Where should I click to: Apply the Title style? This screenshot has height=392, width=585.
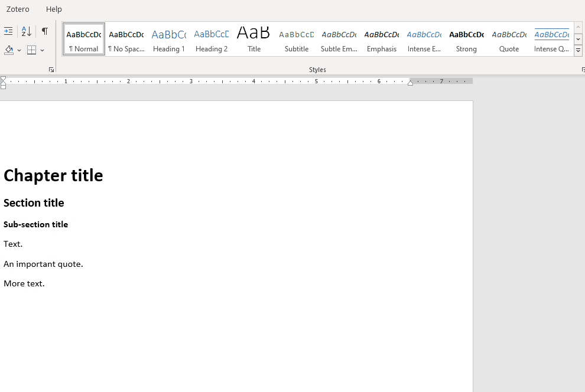click(x=254, y=39)
